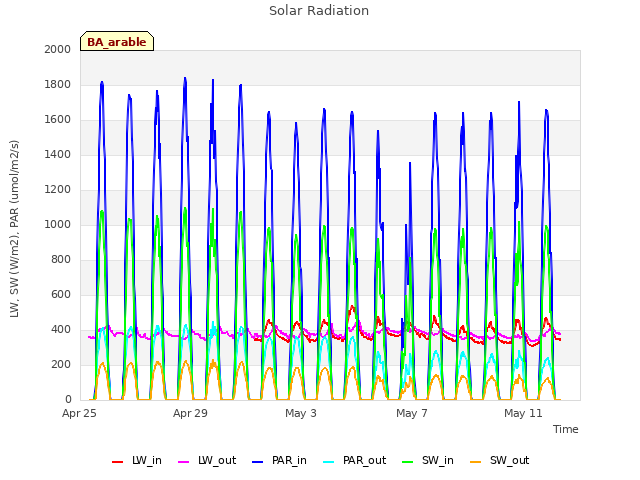This screenshot has height=480, width=640.
Task: Click the 2000 y-axis tick label
Action: (x=58, y=49)
